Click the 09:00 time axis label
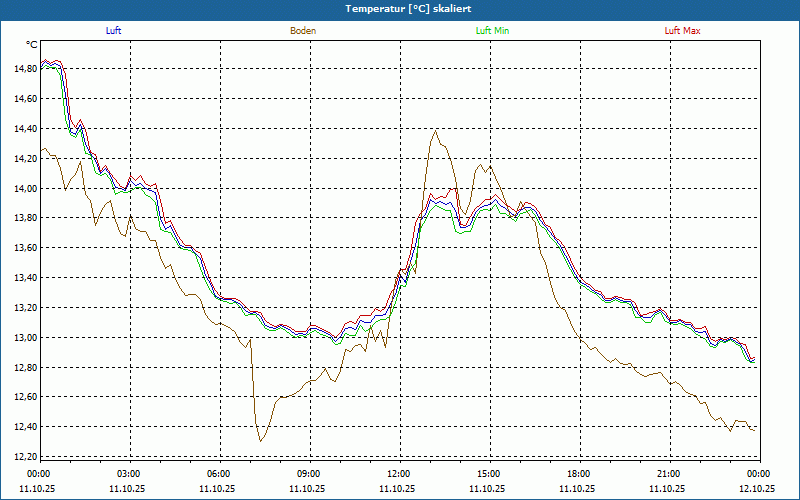The width and height of the screenshot is (800, 500). coord(309,474)
